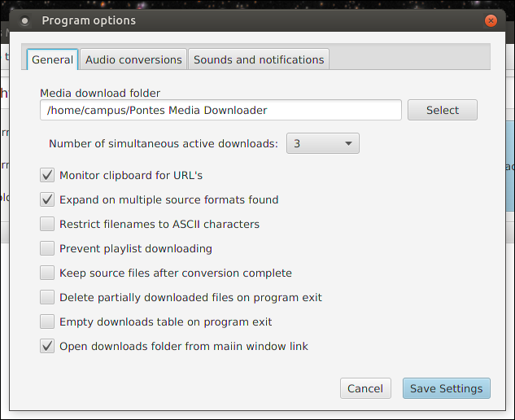Click the Media download folder label
Screen dimensions: 515x420
pos(100,93)
